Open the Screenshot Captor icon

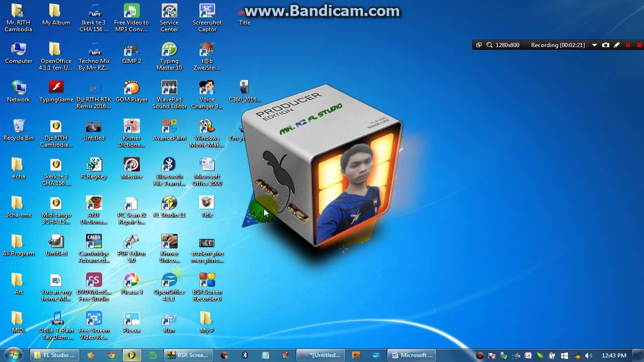click(x=207, y=18)
